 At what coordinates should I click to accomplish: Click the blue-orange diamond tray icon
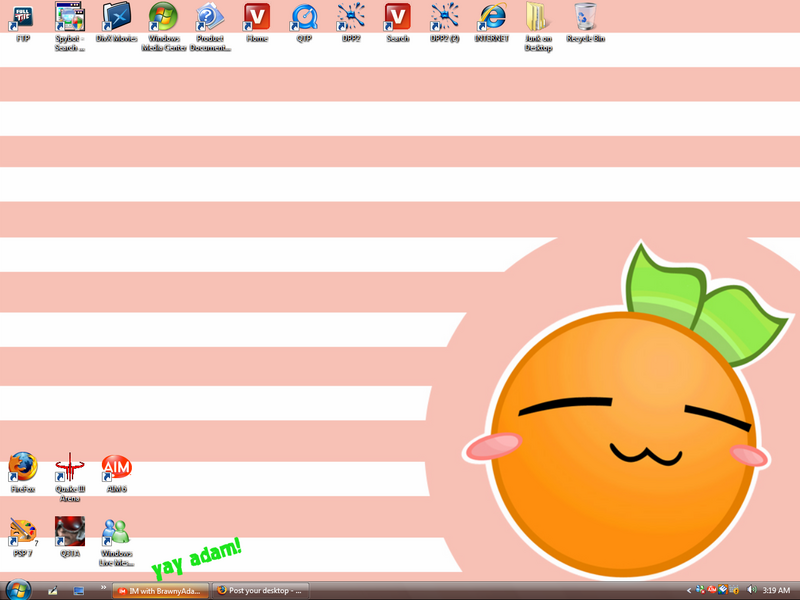723,590
